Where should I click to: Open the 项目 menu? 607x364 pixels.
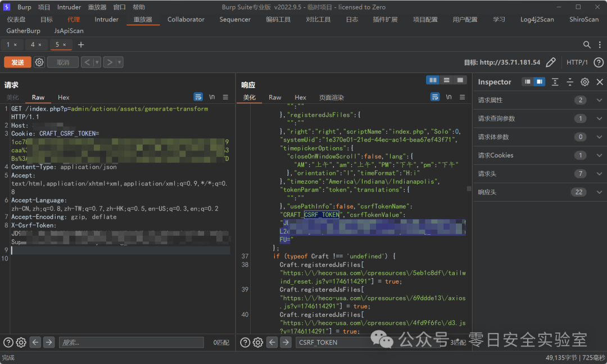(44, 7)
